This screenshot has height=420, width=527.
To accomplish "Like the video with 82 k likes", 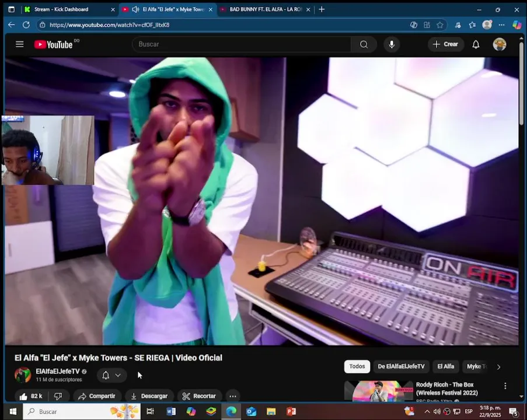I will pyautogui.click(x=31, y=396).
